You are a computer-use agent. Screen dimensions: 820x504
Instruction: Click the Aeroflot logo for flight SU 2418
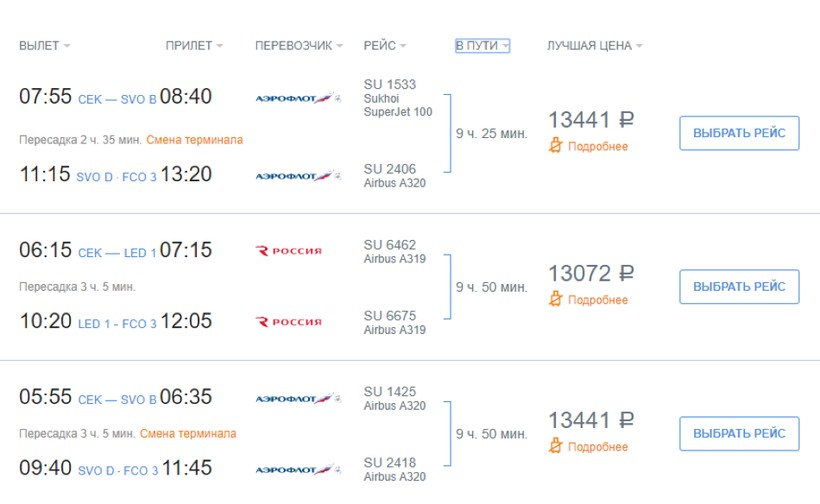tap(300, 469)
